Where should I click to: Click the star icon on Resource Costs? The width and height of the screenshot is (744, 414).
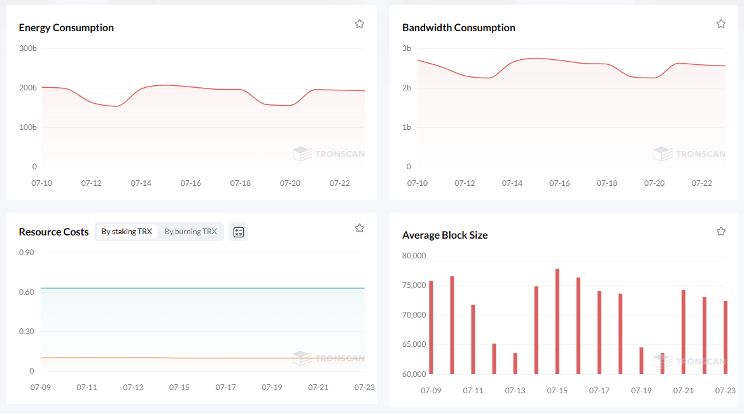click(x=359, y=228)
